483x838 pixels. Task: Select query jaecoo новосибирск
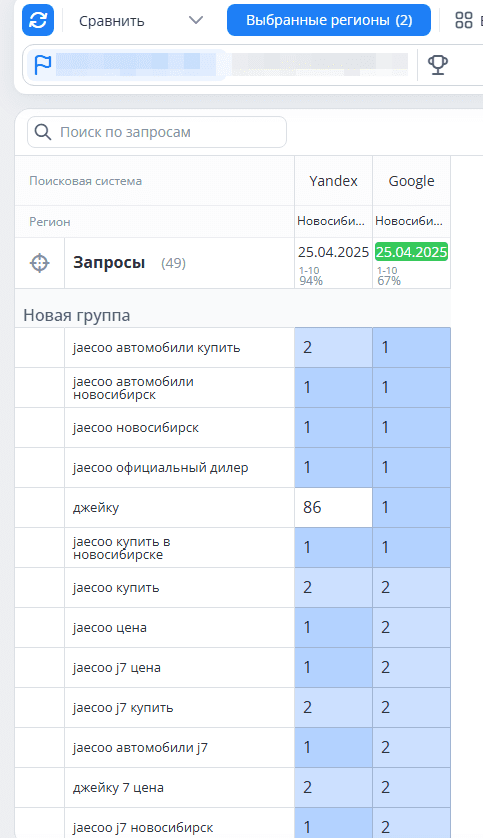point(136,428)
